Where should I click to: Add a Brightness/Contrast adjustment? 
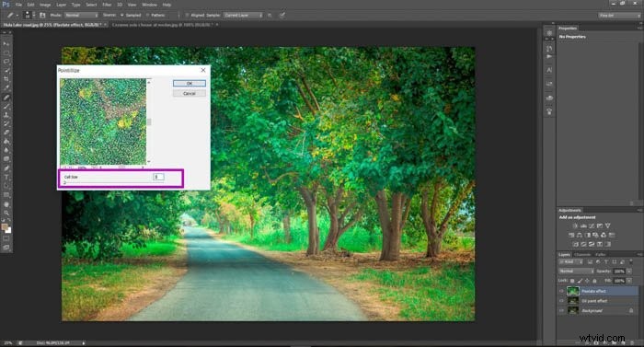click(575, 226)
